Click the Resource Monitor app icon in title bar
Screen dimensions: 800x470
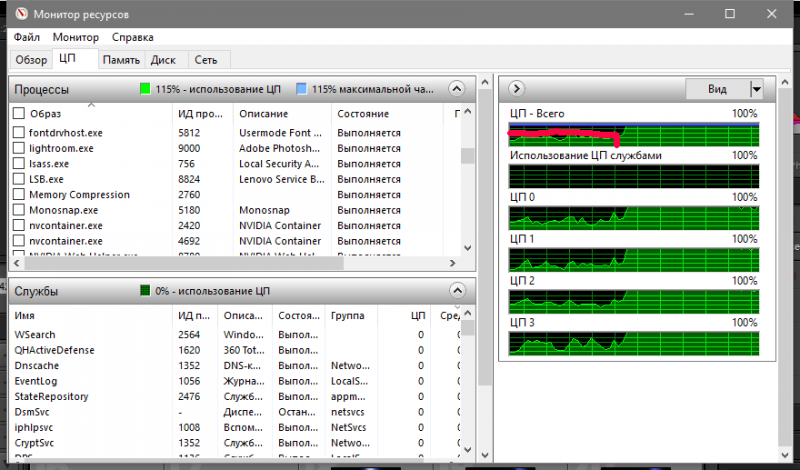(x=21, y=14)
